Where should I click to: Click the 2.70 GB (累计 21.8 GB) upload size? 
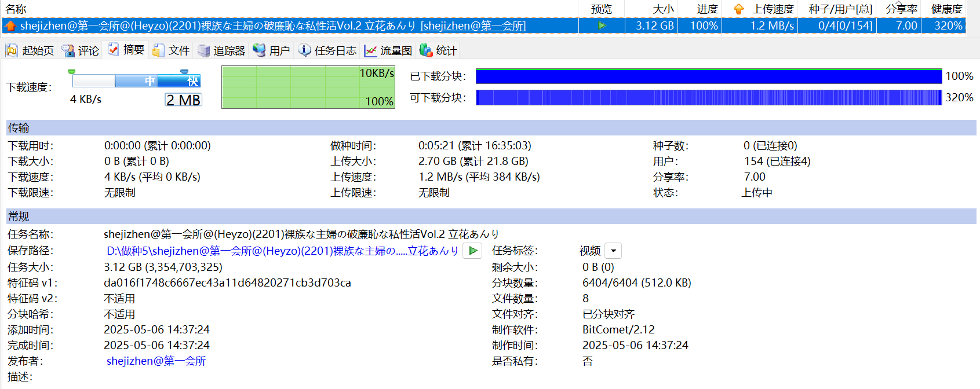coord(473,162)
